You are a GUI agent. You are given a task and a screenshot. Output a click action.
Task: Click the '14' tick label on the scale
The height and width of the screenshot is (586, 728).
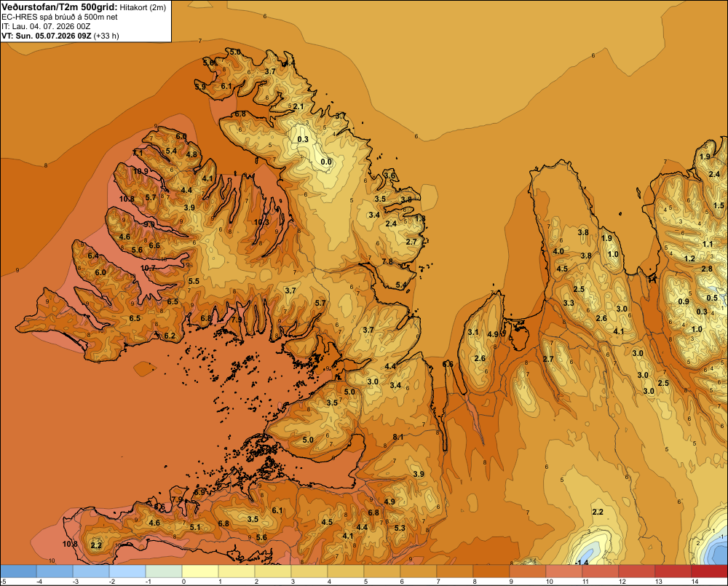point(695,582)
